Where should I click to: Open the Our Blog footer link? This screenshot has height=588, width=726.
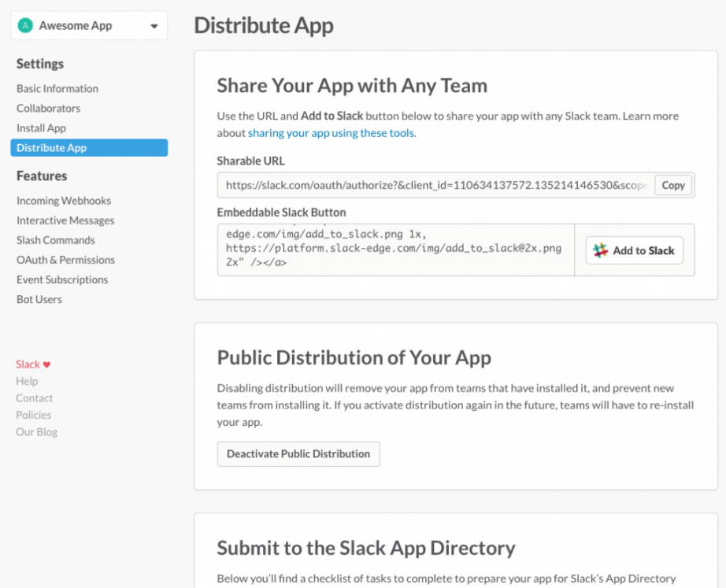tap(36, 432)
